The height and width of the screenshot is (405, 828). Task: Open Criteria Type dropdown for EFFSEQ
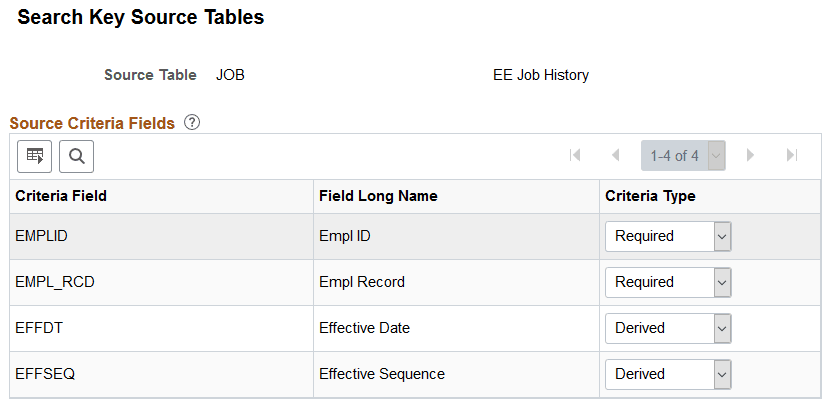pos(668,374)
